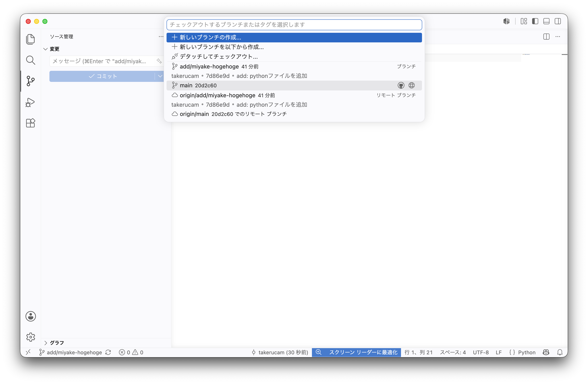Open Copilot status icon in status bar
This screenshot has height=384, width=588.
pos(546,352)
